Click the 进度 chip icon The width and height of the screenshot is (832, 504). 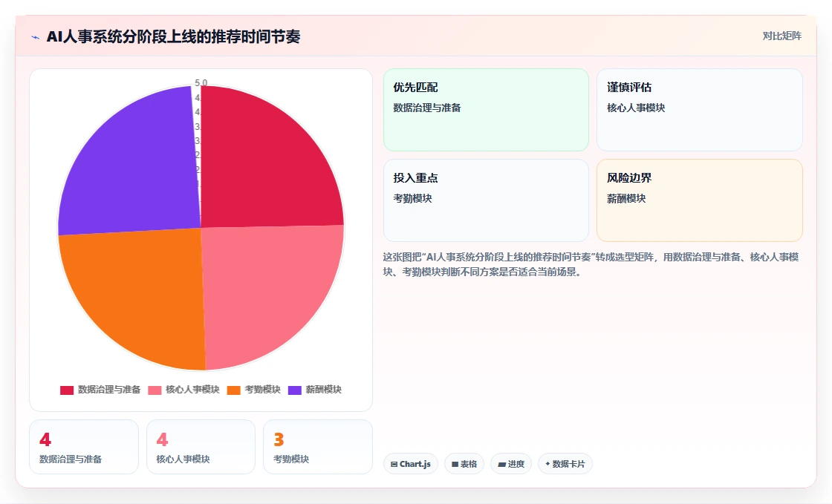(x=501, y=464)
